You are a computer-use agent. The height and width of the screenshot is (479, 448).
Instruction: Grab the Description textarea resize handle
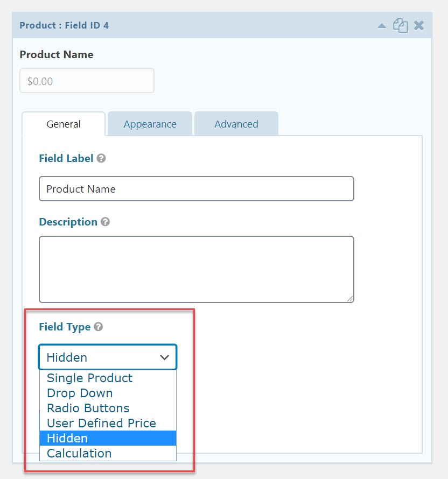pyautogui.click(x=350, y=299)
